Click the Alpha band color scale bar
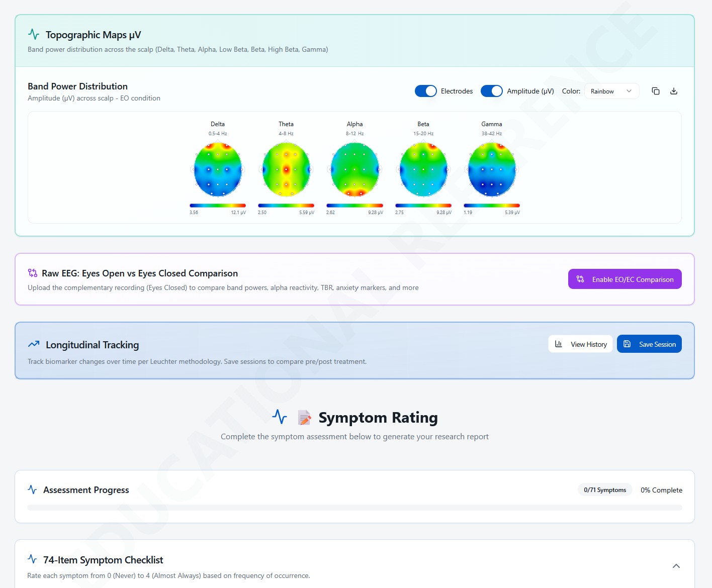 (x=354, y=206)
